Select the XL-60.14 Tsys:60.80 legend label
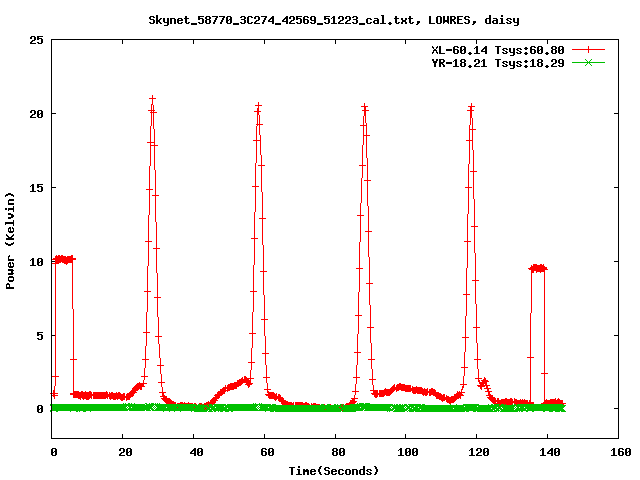This screenshot has width=640, height=480. [498, 50]
